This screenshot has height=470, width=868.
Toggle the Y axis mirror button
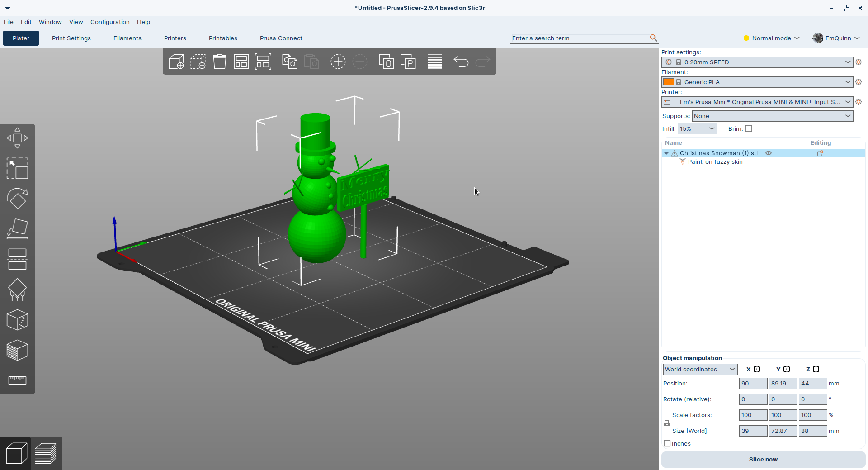pyautogui.click(x=787, y=369)
